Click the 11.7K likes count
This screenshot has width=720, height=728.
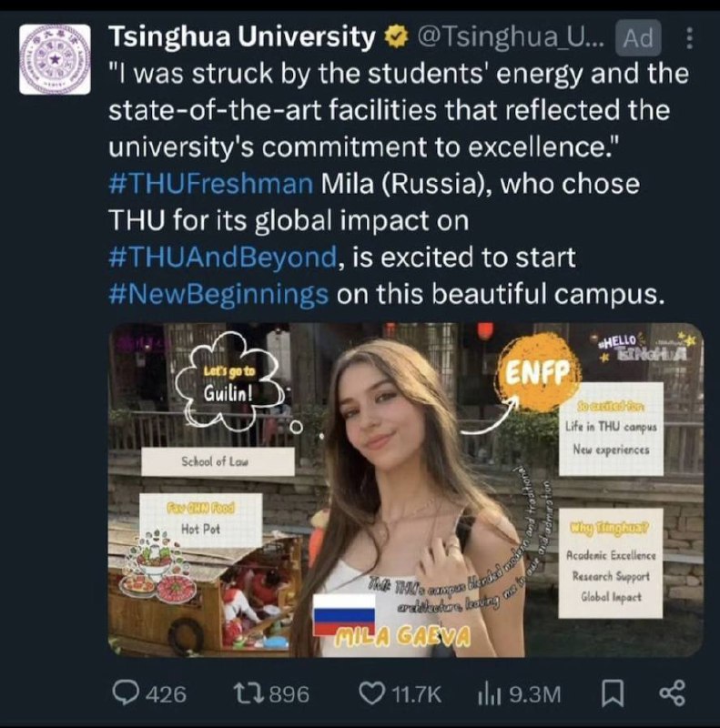416,694
